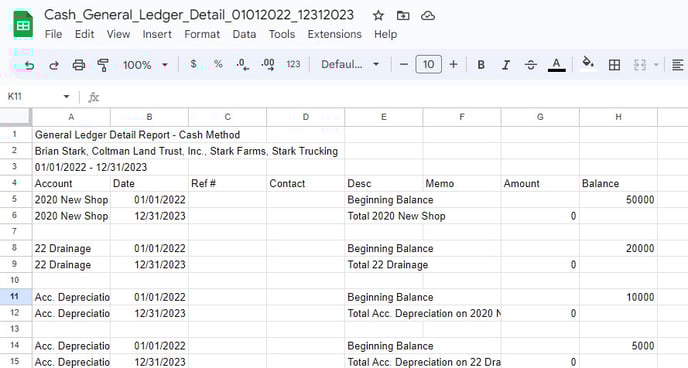Select cell with Balance header
The width and height of the screenshot is (688, 368).
point(618,183)
